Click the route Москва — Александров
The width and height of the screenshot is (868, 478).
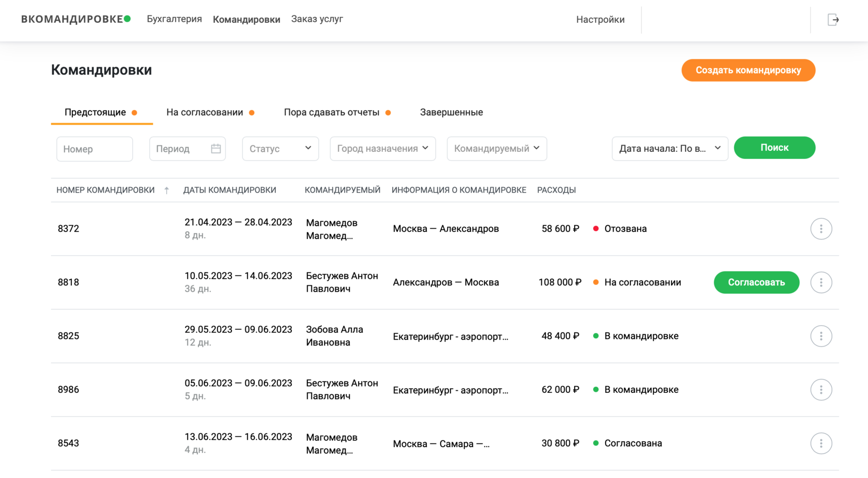446,229
